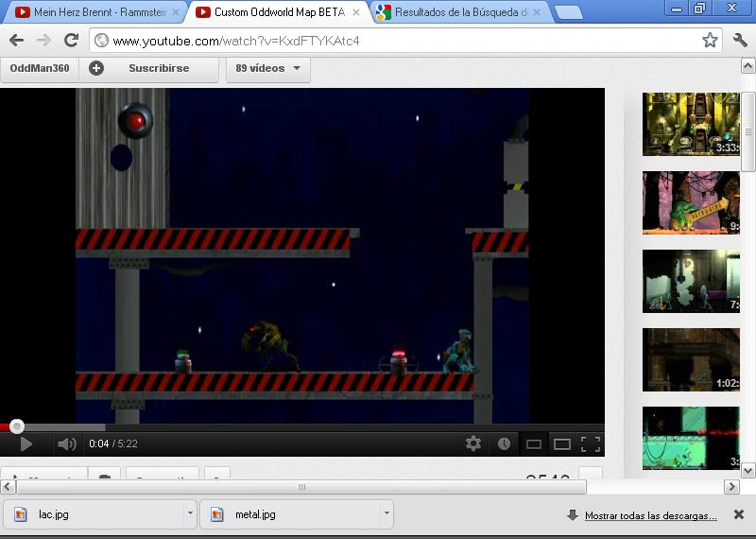Image resolution: width=756 pixels, height=539 pixels.
Task: Click the Mostrar todas las descargas link
Action: 650,515
